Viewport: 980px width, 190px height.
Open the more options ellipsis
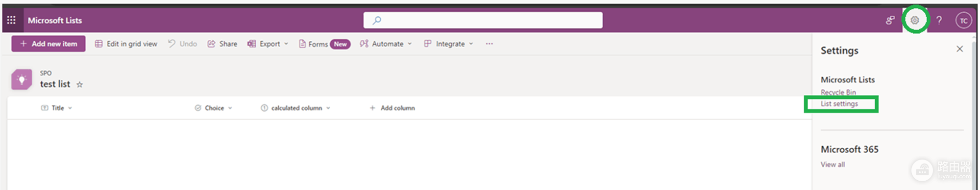(x=489, y=44)
